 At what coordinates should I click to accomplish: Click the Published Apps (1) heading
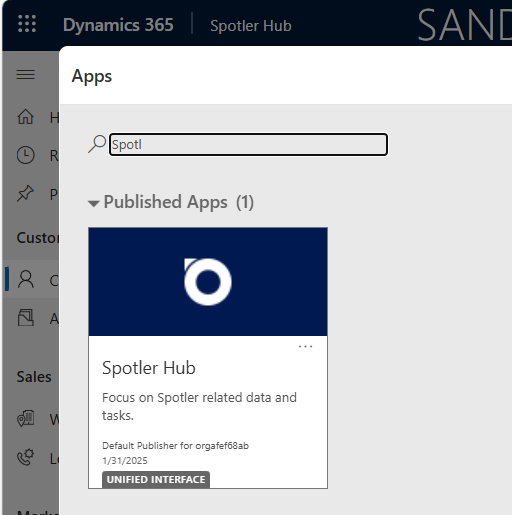(x=179, y=202)
